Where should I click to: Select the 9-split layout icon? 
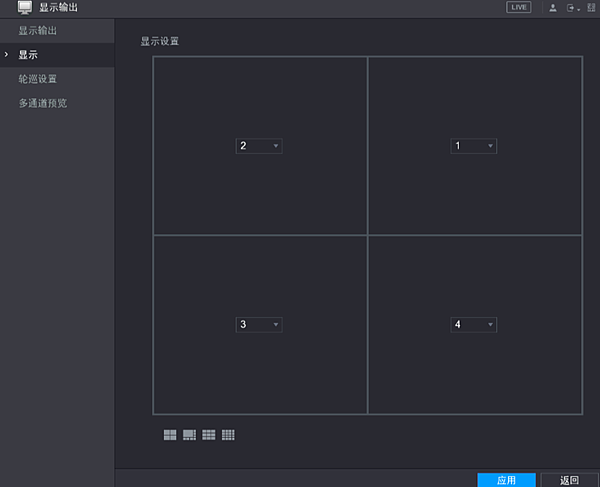pos(209,435)
